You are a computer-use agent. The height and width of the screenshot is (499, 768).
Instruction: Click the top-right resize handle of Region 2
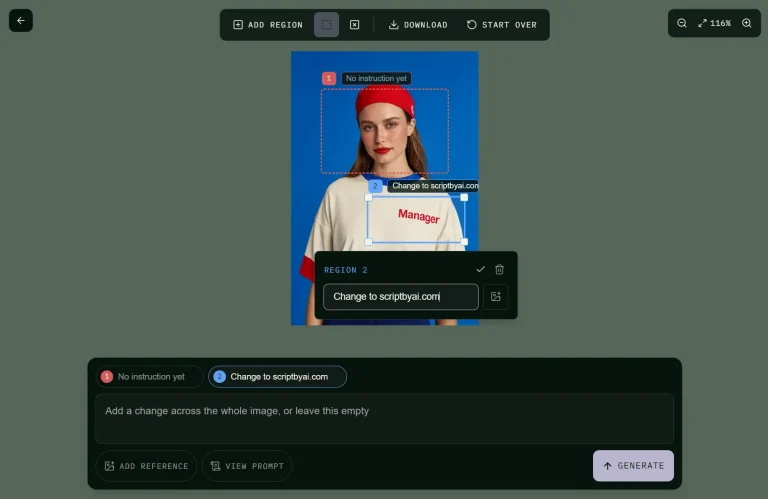pyautogui.click(x=464, y=197)
